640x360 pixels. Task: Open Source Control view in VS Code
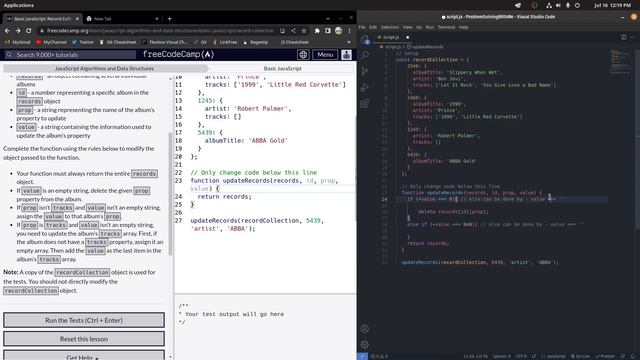pos(365,71)
